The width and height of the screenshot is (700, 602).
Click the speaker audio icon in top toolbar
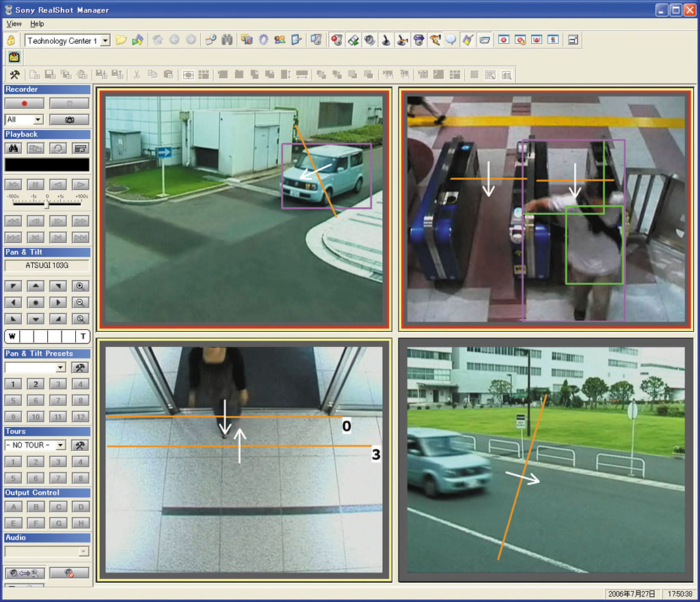coord(369,40)
